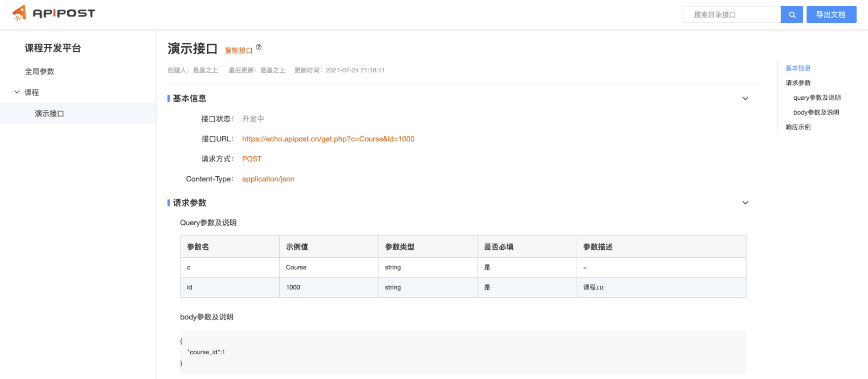Collapse the 基本信息 section chevron

(x=745, y=98)
